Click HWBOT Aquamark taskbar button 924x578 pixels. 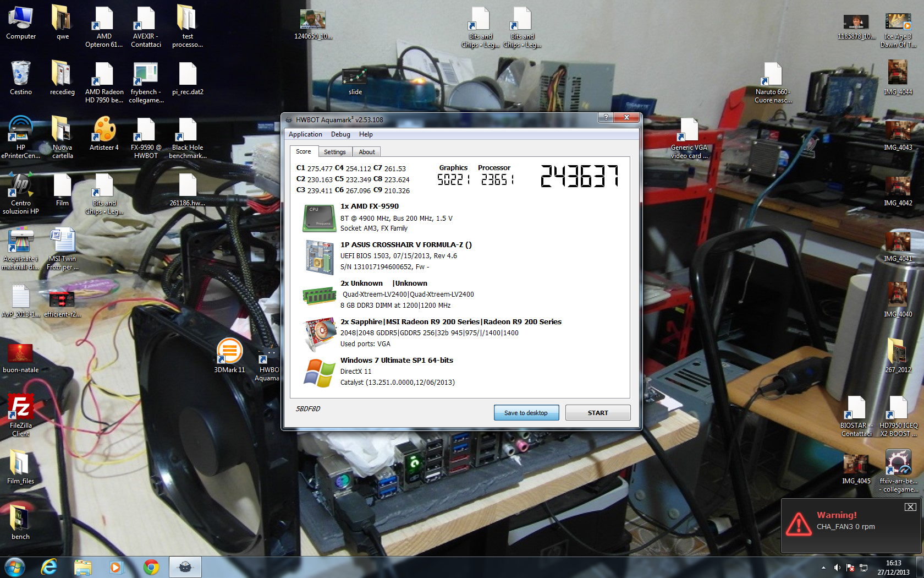pos(185,567)
